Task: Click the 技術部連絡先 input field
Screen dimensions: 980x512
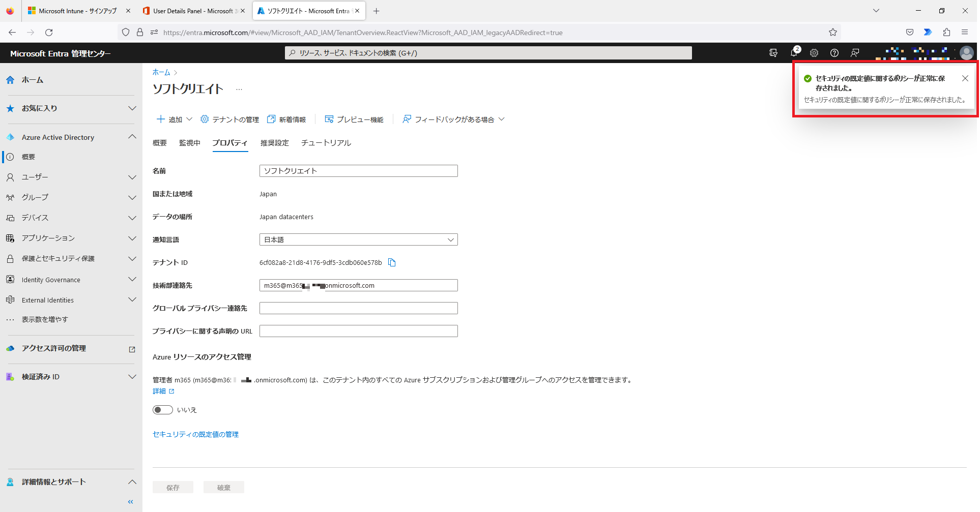Action: point(359,285)
